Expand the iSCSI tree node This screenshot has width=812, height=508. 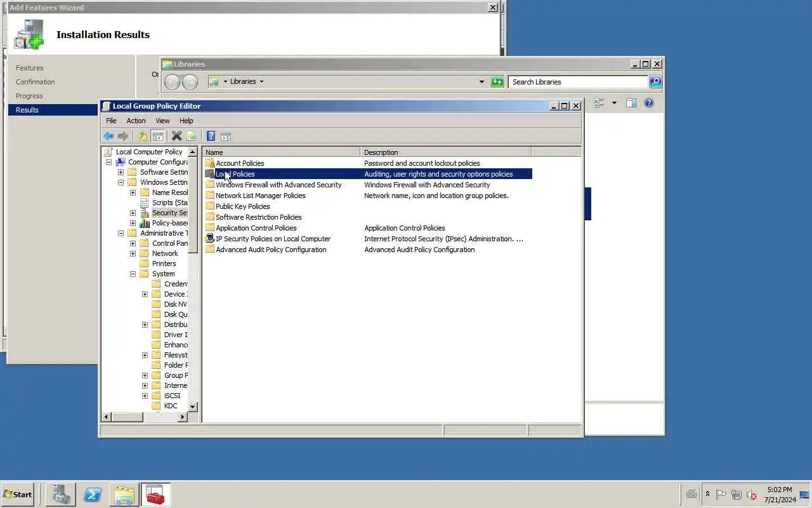click(x=145, y=396)
